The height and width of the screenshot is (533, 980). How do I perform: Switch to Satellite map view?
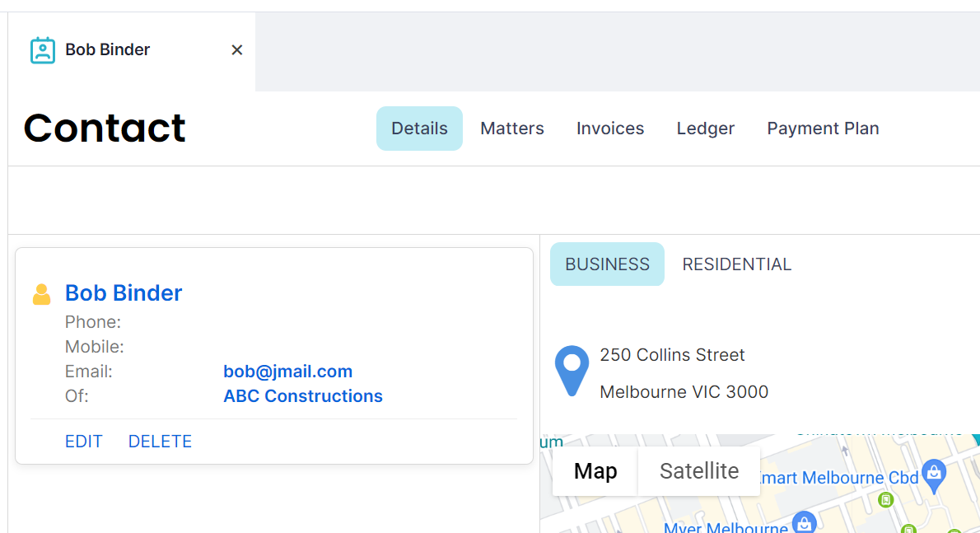coord(698,471)
